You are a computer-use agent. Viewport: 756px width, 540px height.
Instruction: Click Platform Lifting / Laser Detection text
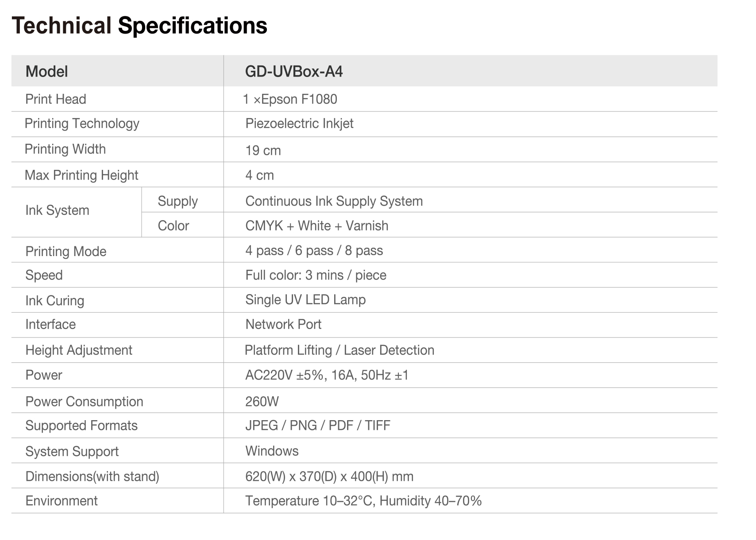click(x=339, y=350)
